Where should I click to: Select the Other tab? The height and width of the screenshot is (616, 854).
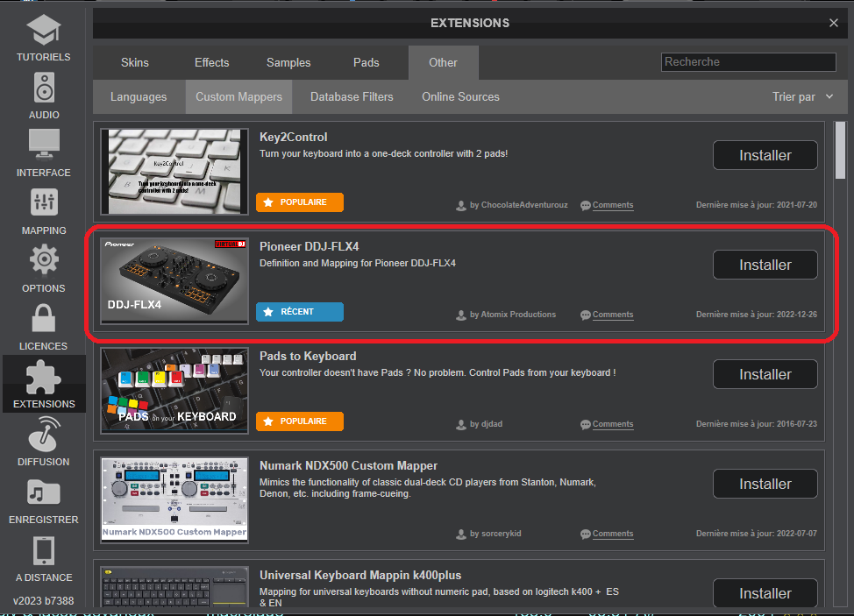tap(444, 62)
